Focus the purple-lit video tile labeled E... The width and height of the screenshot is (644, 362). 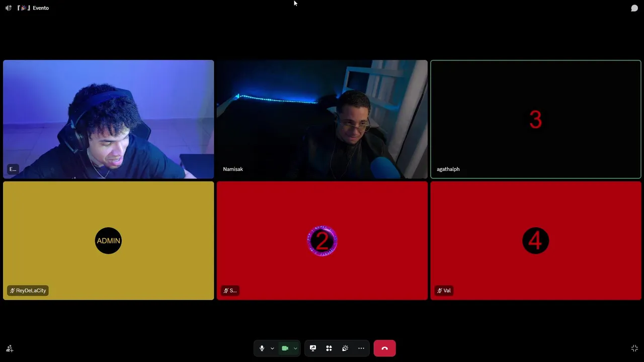pyautogui.click(x=108, y=119)
